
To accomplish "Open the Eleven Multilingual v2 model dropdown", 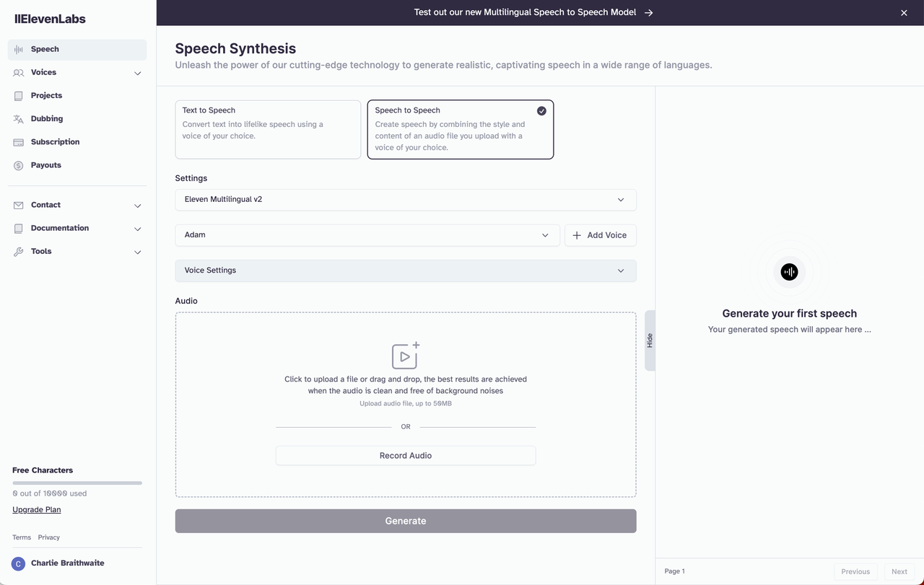I will (x=405, y=199).
